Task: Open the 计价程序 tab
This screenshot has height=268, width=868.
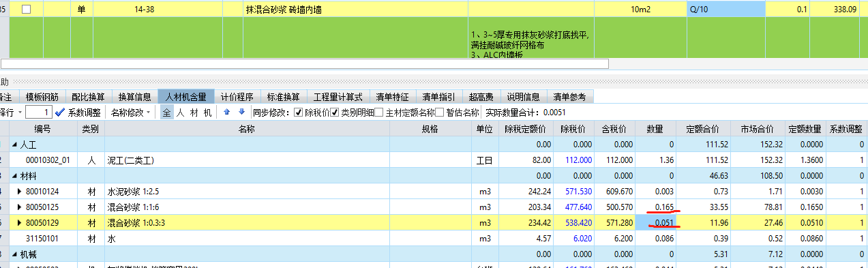Action: [x=237, y=96]
